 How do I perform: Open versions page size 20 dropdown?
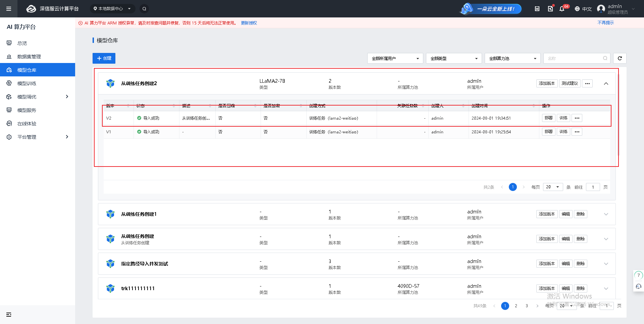[x=553, y=187]
